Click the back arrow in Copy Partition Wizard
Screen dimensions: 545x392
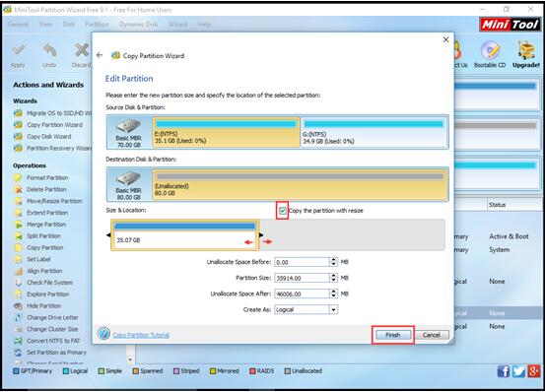(100, 55)
